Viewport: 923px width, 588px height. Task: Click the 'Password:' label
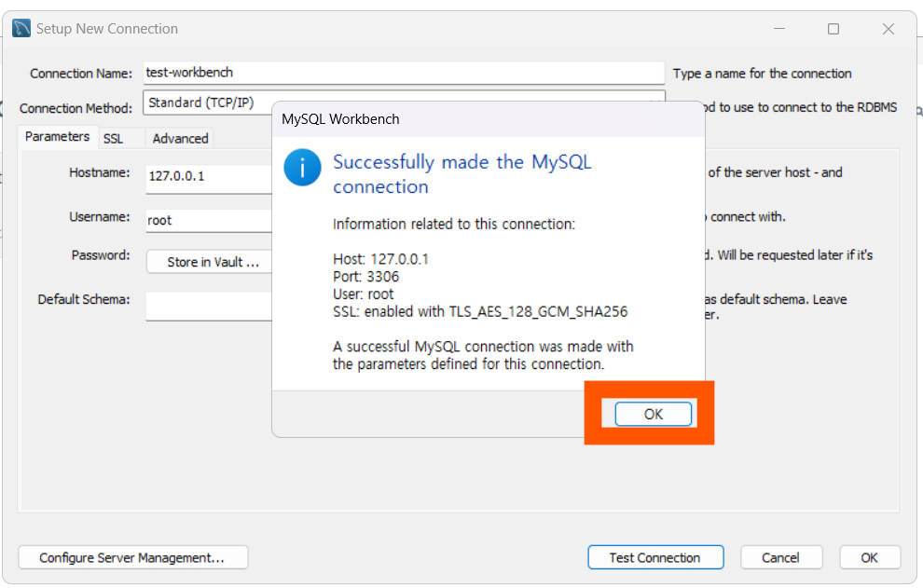click(101, 254)
